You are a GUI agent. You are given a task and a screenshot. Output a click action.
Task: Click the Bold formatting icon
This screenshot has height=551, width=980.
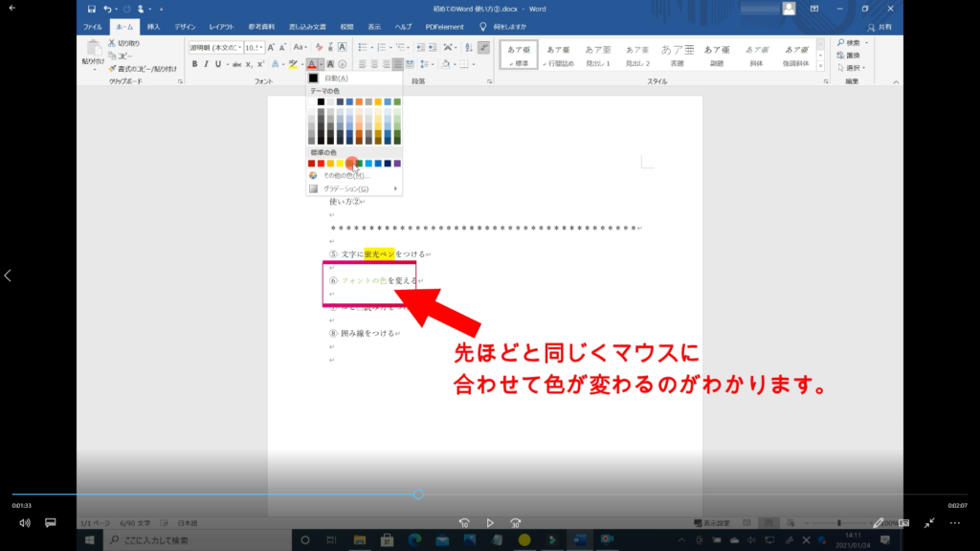194,64
